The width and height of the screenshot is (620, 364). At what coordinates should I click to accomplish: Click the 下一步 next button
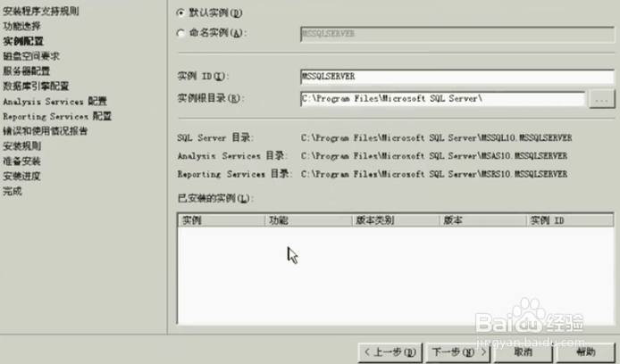pyautogui.click(x=458, y=352)
